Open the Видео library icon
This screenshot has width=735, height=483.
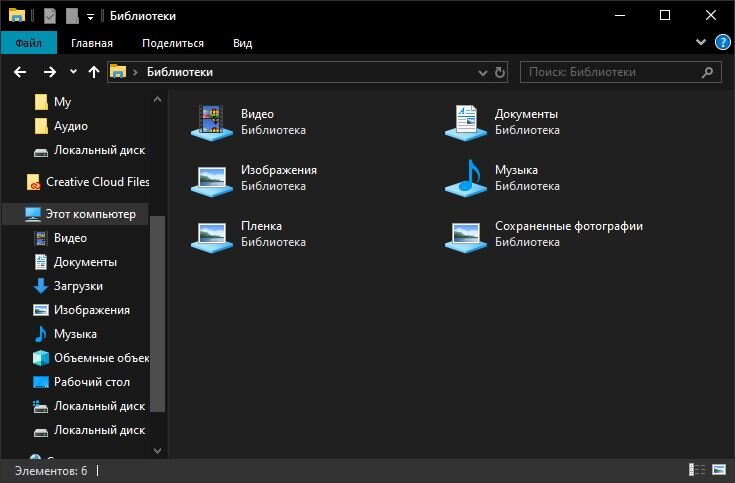(x=212, y=123)
